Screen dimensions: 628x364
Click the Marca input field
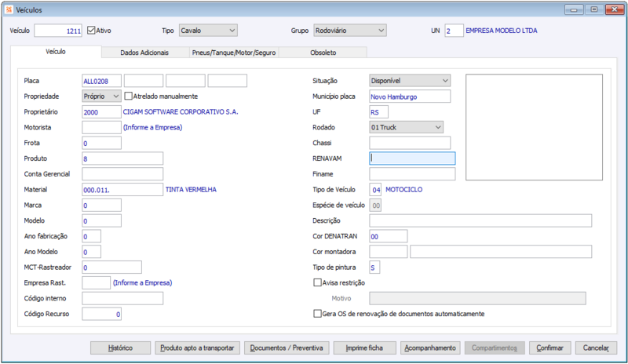point(101,205)
